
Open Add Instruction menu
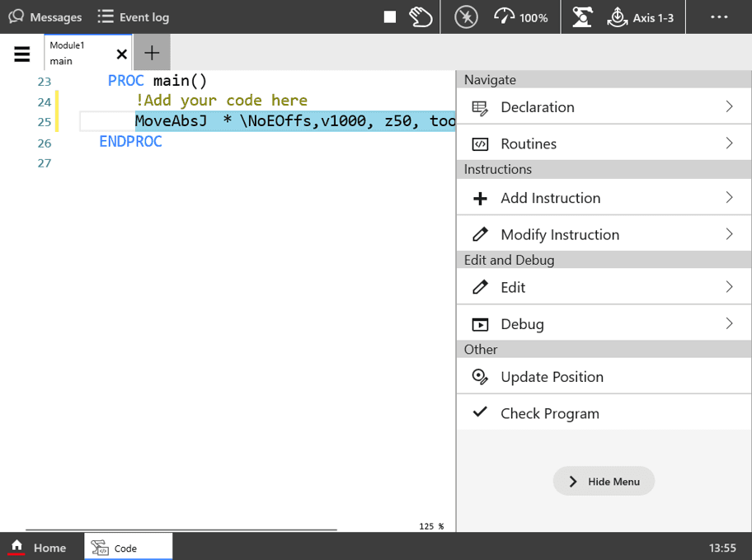(x=604, y=198)
